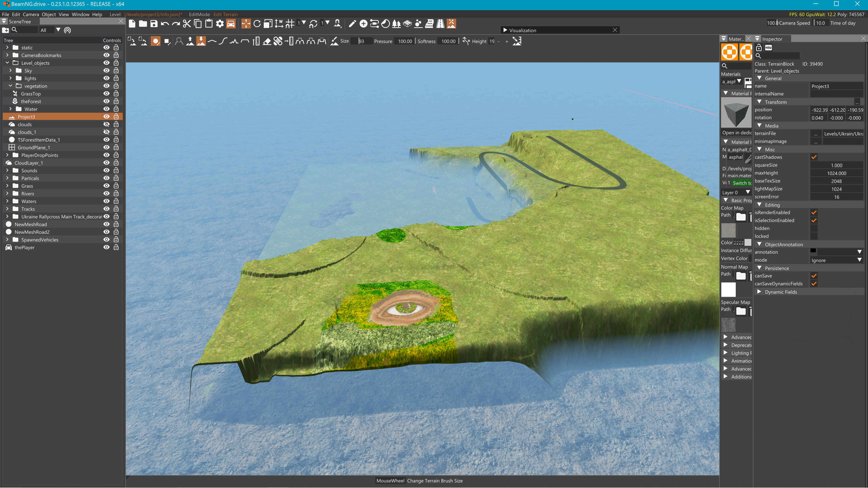The image size is (868, 488).
Task: Expand the Visualization panel arrow
Action: 505,30
